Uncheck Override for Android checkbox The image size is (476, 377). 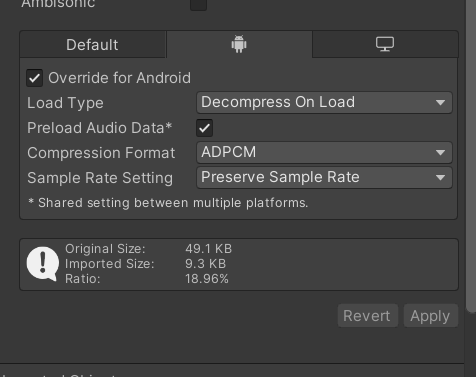(35, 78)
